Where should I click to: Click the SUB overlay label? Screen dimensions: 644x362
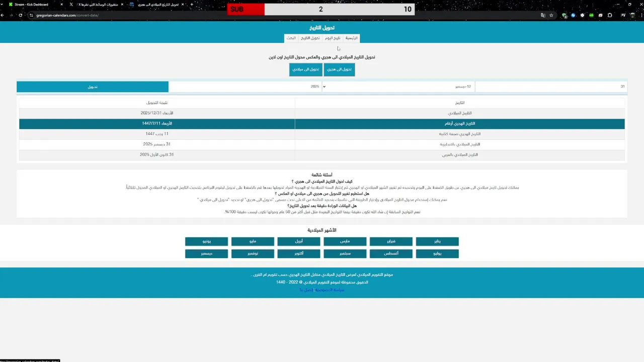(237, 10)
